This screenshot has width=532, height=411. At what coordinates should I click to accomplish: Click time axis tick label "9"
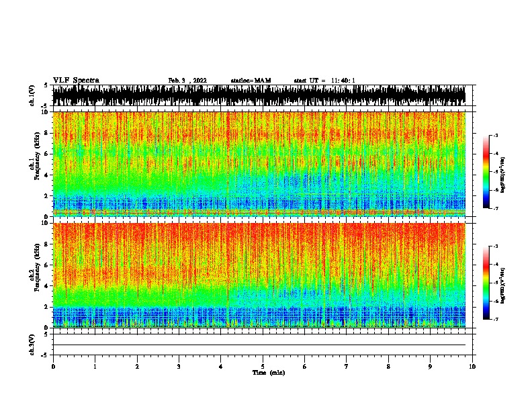point(430,367)
